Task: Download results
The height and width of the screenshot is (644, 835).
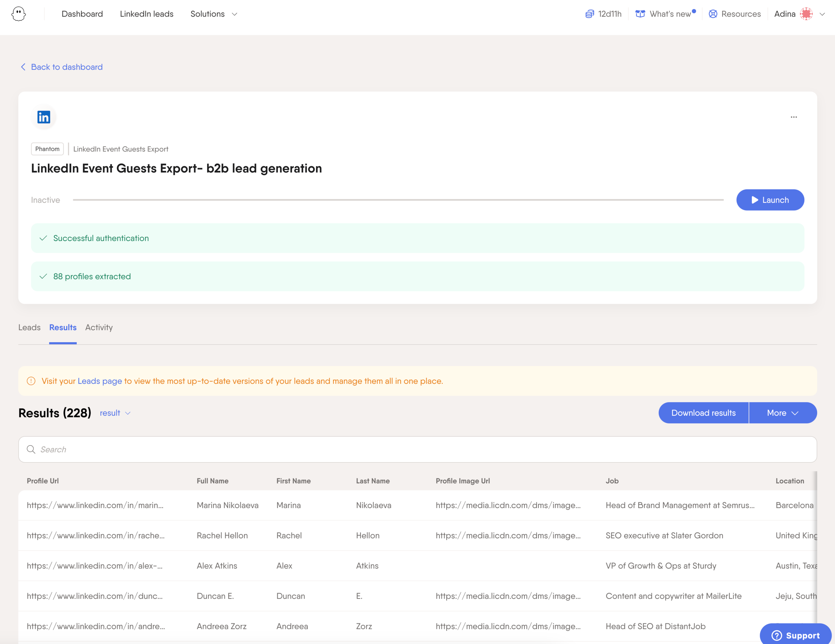Action: click(x=703, y=413)
